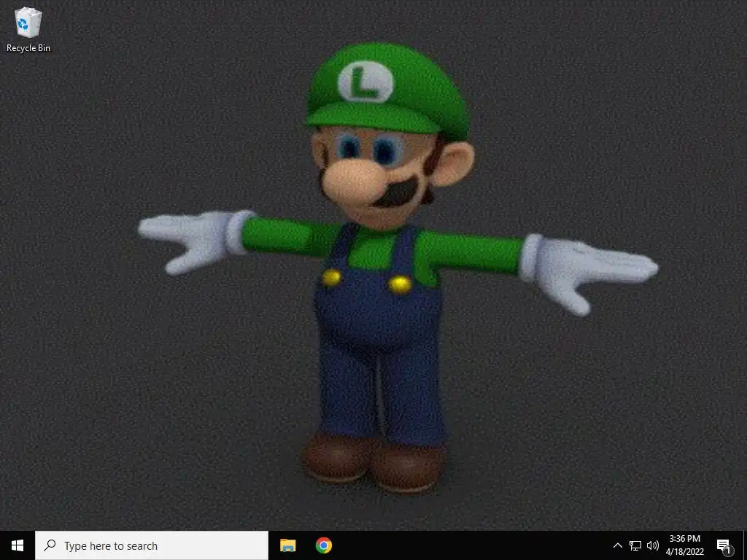Show hidden system tray icons
Viewport: 747px width, 560px height.
(617, 545)
